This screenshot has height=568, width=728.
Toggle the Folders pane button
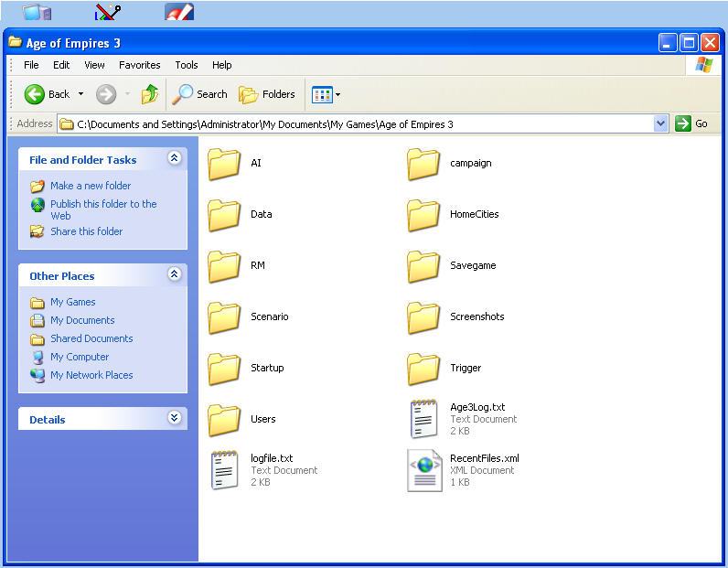[267, 94]
